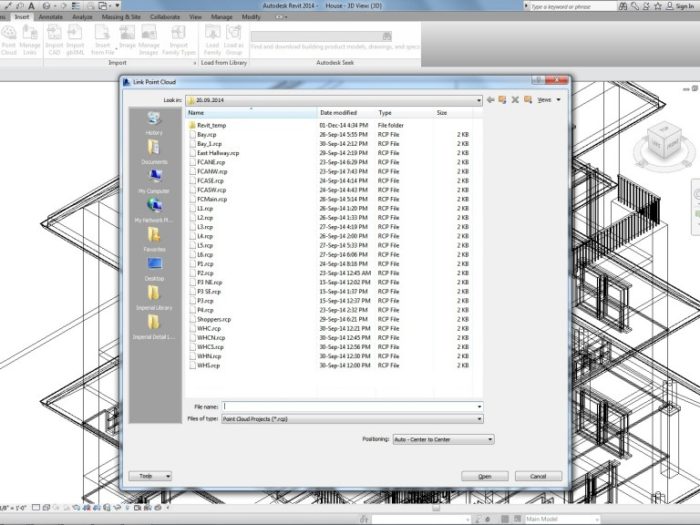Open the View ribbon tab
700x525 pixels.
tap(195, 17)
